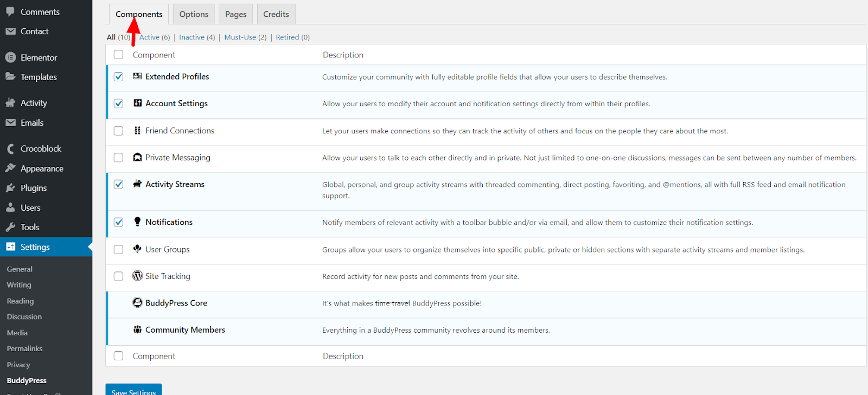Click the Settings sliders icon
Viewport: 868px width, 395px height.
(x=10, y=247)
